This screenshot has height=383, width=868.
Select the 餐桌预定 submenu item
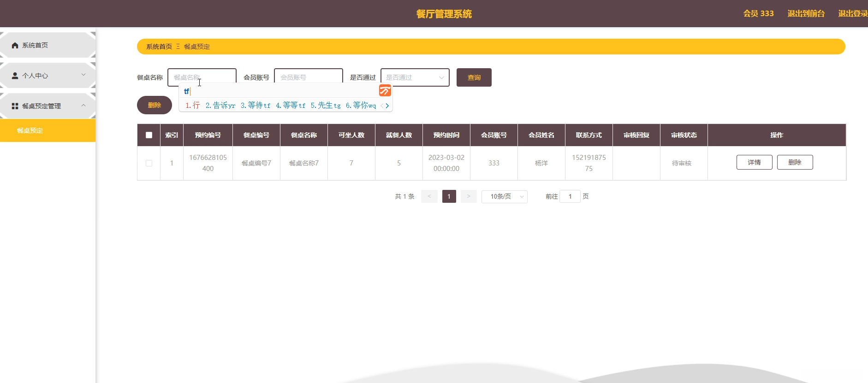48,130
